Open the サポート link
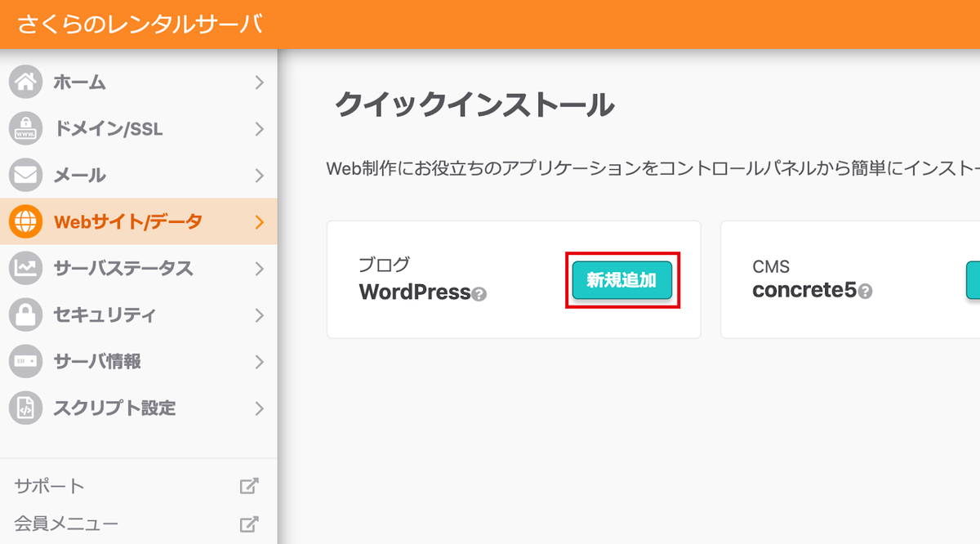The image size is (980, 544). [x=49, y=486]
